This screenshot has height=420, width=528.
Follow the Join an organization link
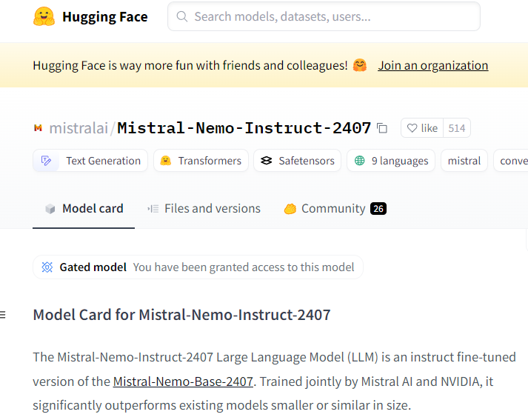432,65
